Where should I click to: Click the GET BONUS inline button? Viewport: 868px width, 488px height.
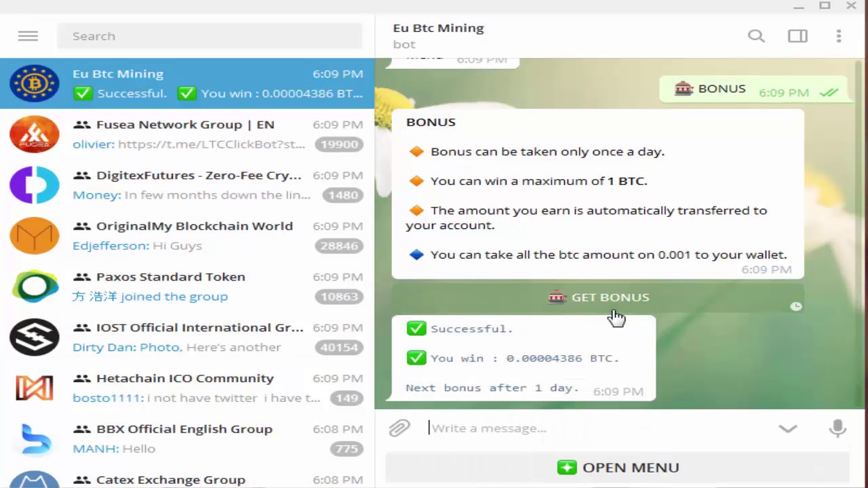point(598,298)
